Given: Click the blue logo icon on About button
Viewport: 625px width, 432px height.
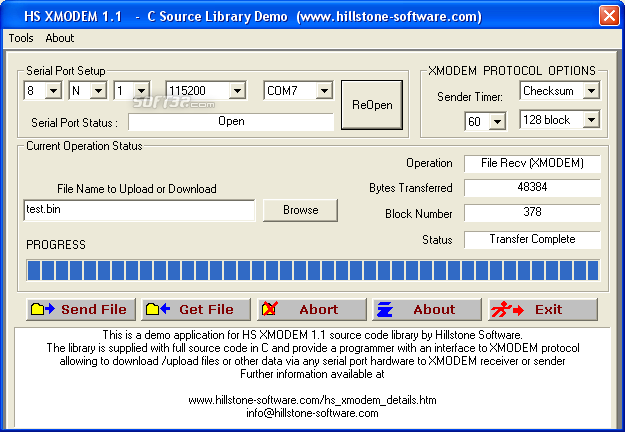Looking at the screenshot, I should [x=385, y=309].
